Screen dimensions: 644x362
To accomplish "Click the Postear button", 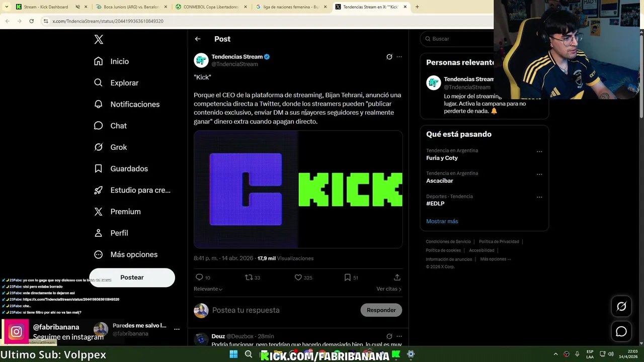I will (x=132, y=278).
